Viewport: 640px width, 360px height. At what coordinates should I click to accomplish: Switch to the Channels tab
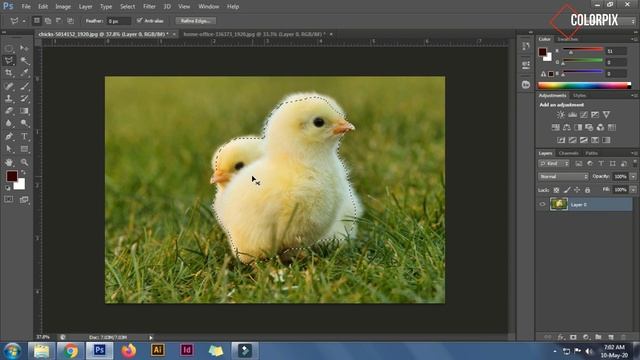569,153
